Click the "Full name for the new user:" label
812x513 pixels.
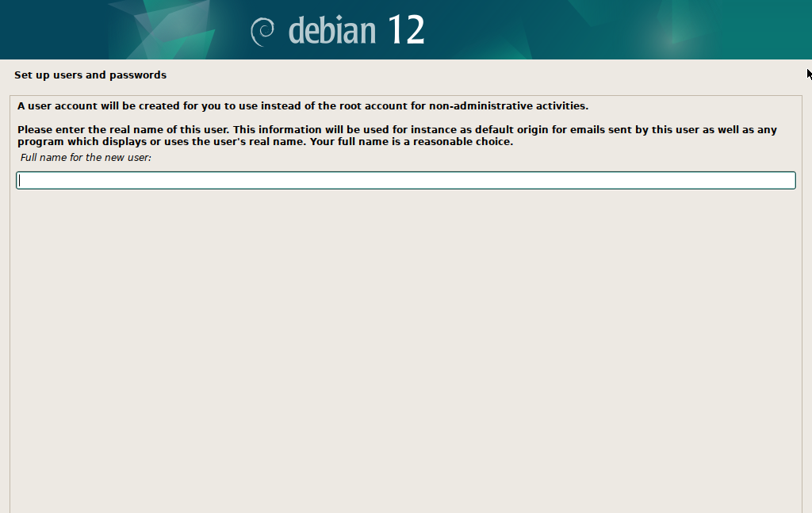(86, 157)
